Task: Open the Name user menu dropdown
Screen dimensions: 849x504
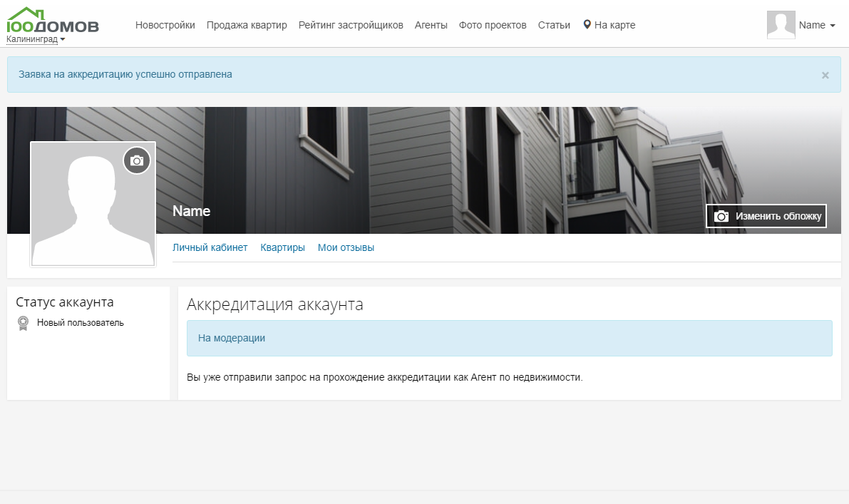Action: [816, 25]
